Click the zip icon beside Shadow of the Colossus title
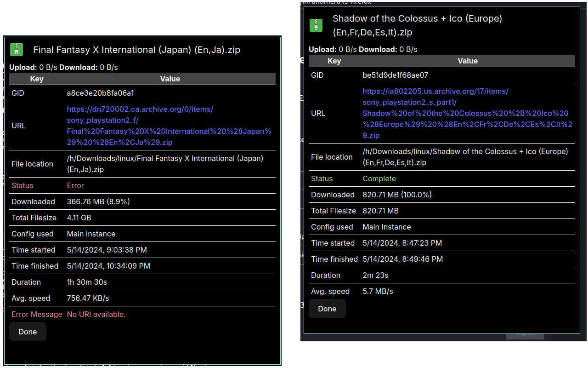 click(316, 25)
